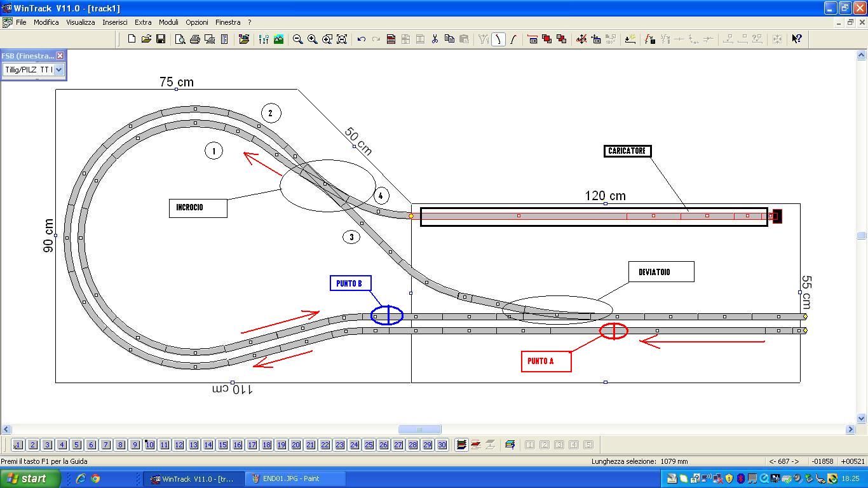This screenshot has width=868, height=488.
Task: Open the Opzioni menu
Action: (x=197, y=22)
